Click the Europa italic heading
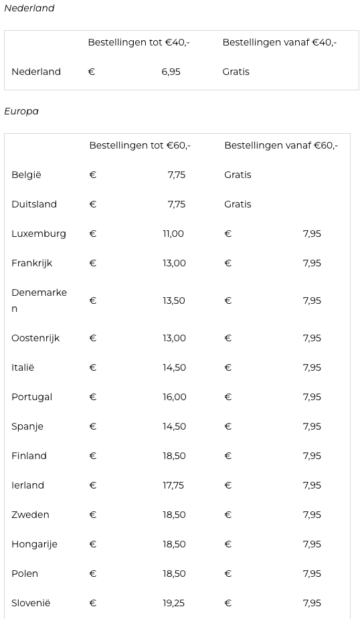This screenshot has height=619, width=364. click(x=21, y=111)
